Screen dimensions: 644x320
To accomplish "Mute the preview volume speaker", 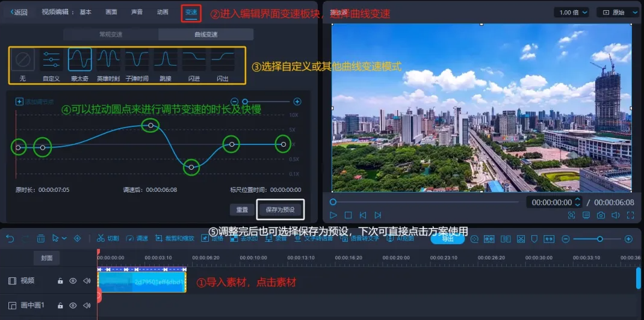I will point(616,215).
